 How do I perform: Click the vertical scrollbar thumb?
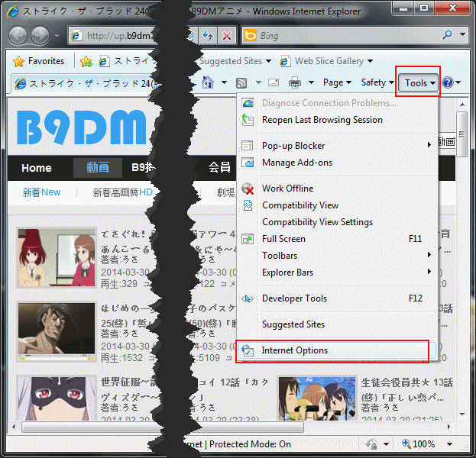point(461,134)
